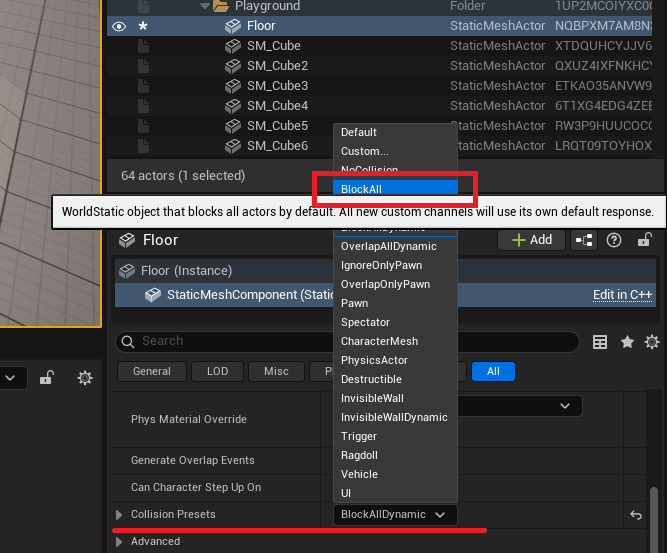Switch to the General filter tab

pos(152,371)
